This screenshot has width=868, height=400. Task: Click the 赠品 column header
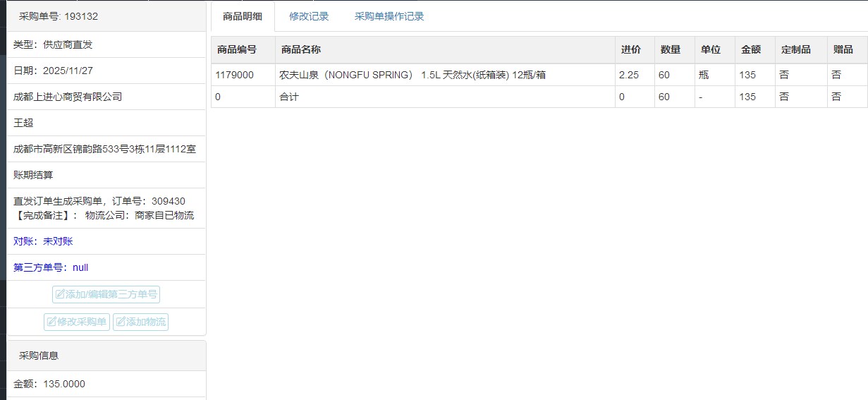843,50
